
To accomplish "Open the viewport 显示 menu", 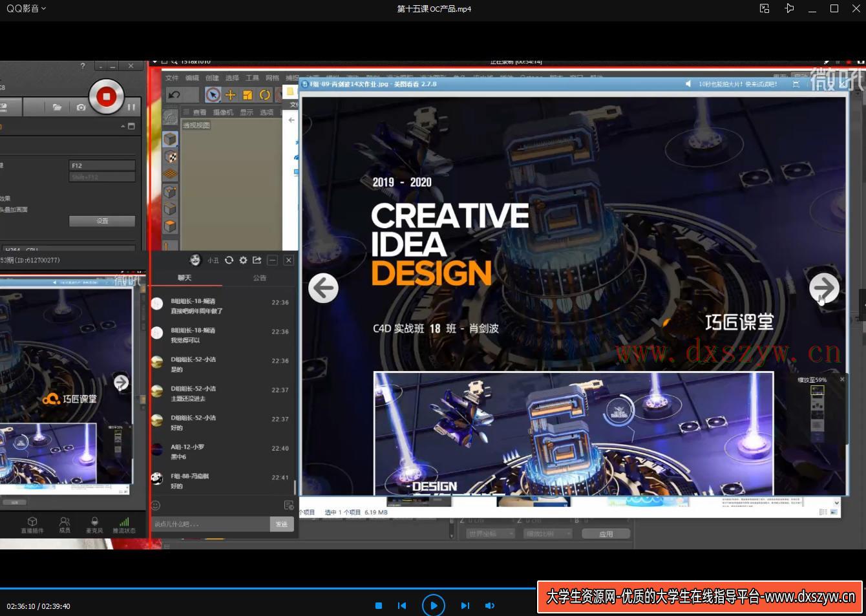I will [247, 112].
